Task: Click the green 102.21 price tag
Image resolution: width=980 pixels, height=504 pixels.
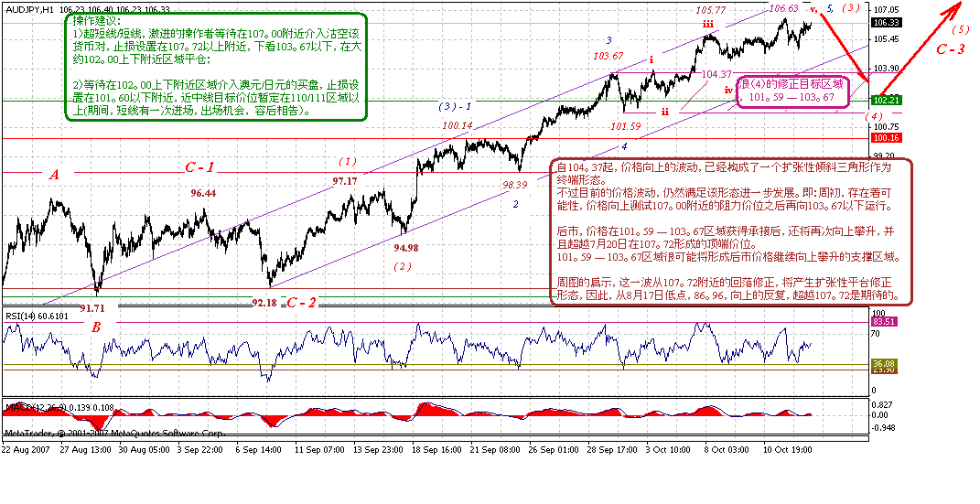Action: (885, 100)
